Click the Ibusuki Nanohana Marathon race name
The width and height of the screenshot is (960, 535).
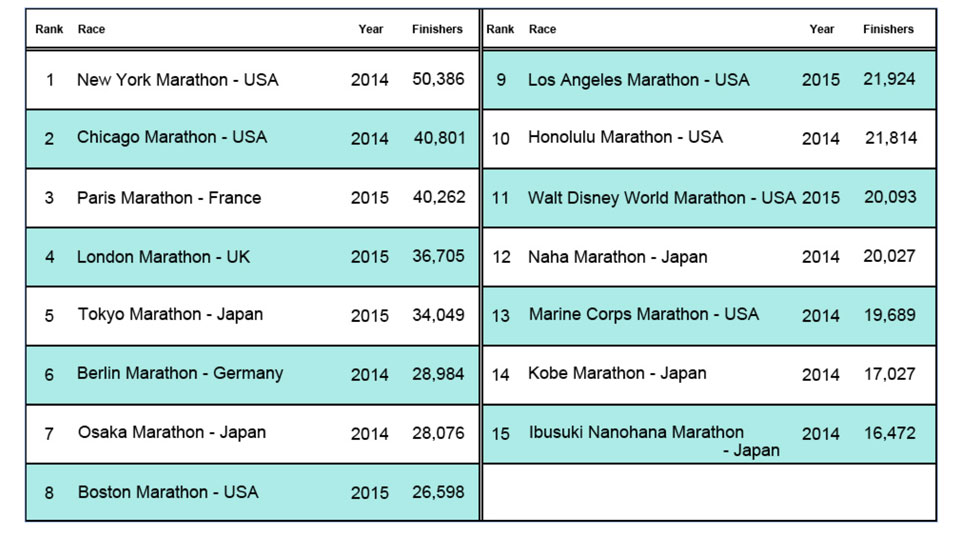[636, 432]
